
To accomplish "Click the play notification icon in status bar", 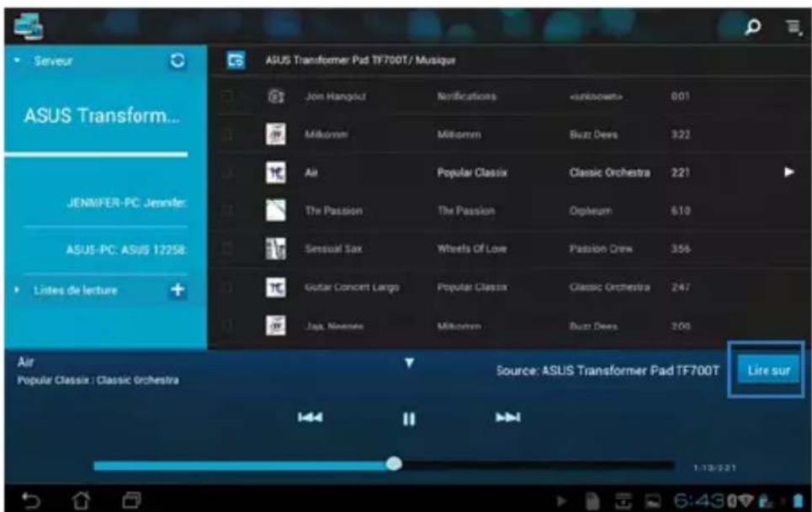I will (561, 500).
